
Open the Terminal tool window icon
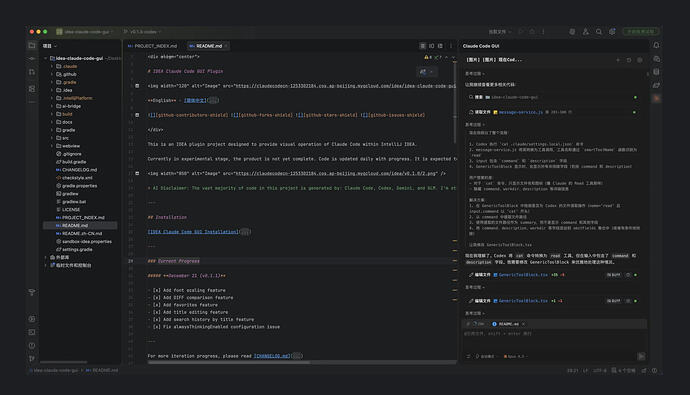(x=32, y=332)
